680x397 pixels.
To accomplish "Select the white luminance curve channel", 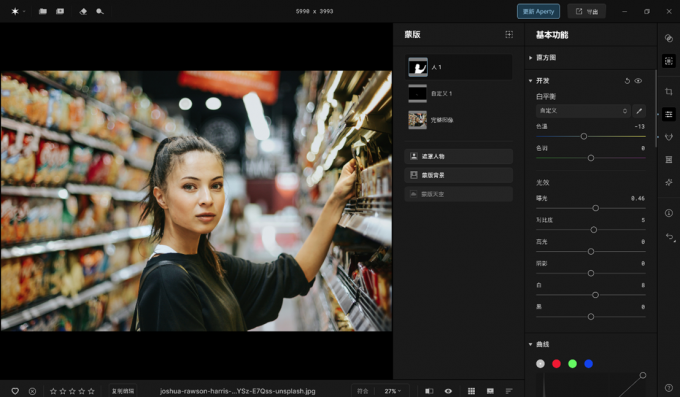I will [x=540, y=364].
